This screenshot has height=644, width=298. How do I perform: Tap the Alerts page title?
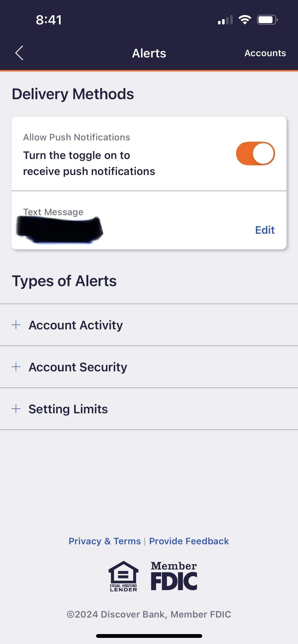click(x=149, y=53)
